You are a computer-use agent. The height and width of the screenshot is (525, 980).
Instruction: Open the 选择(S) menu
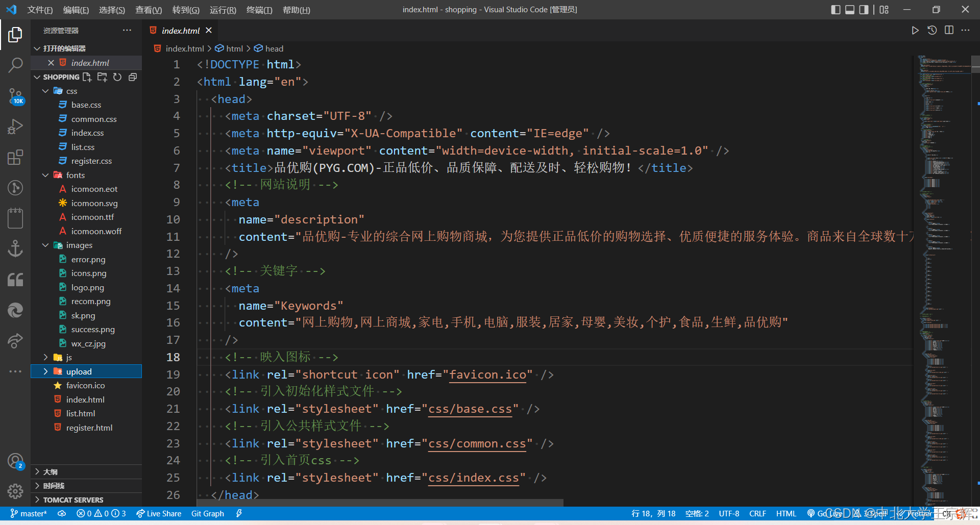[x=112, y=10]
